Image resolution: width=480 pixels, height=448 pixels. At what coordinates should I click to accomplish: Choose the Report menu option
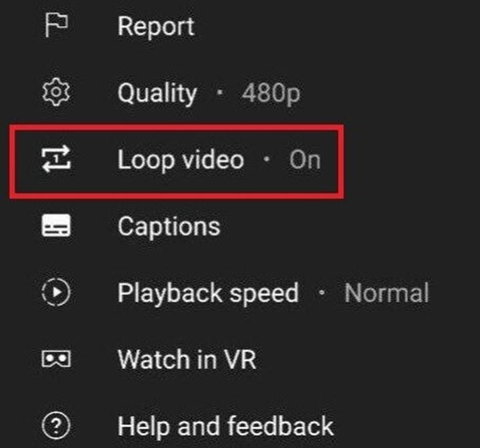coord(155,27)
